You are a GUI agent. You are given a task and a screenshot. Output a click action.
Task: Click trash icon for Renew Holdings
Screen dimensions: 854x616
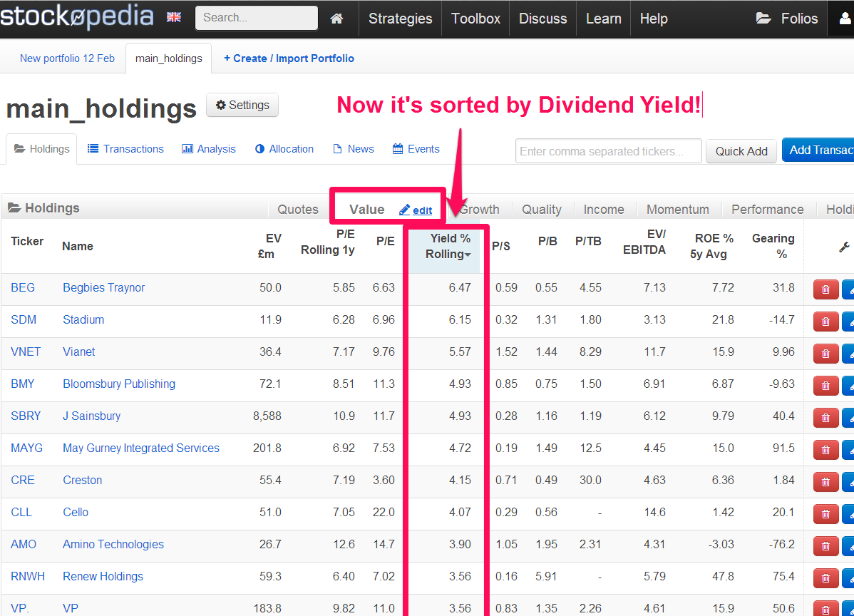pos(825,578)
